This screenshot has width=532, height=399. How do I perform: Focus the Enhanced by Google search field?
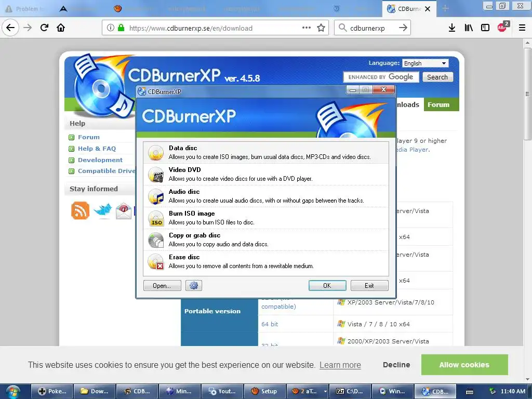381,77
